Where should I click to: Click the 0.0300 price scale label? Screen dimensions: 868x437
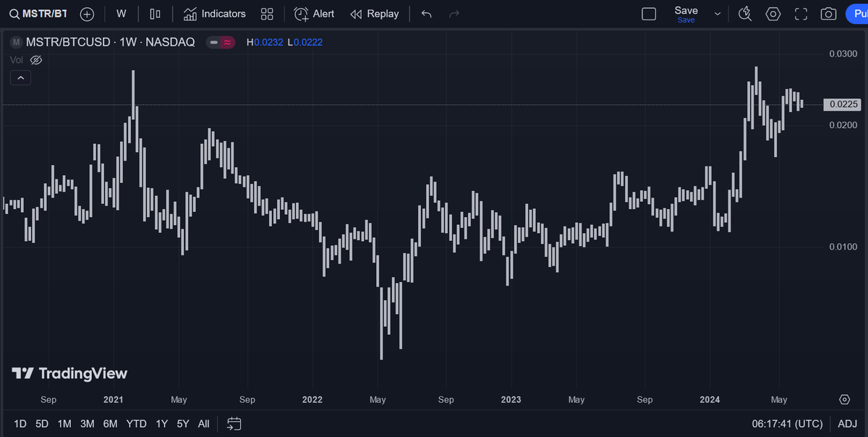coord(843,54)
